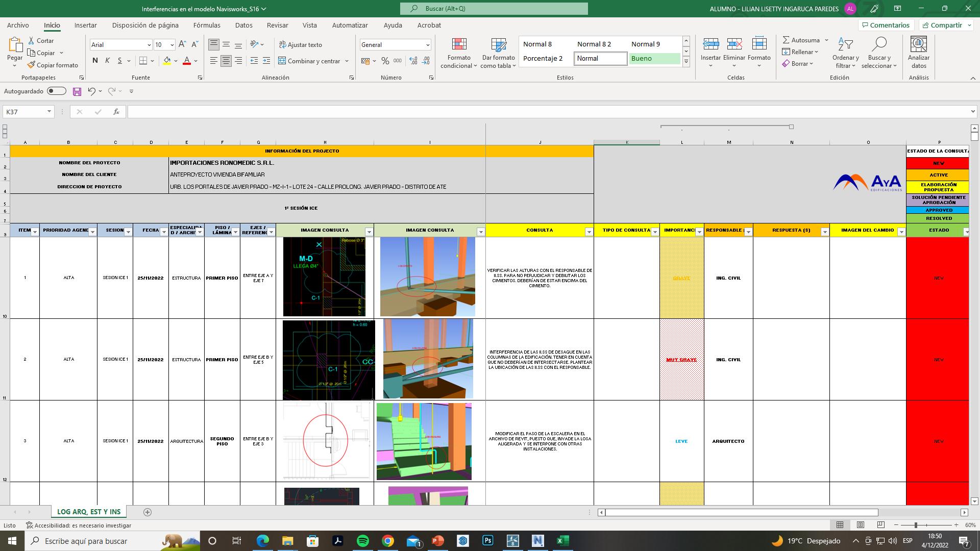Click the Bold formatting button
The height and width of the screenshot is (551, 980).
click(95, 61)
